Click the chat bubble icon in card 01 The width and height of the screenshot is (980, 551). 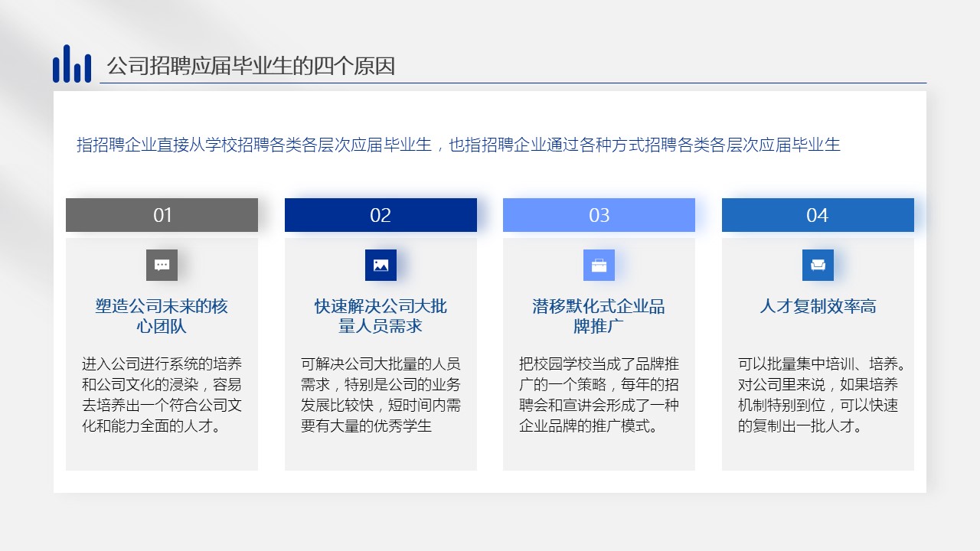162,265
